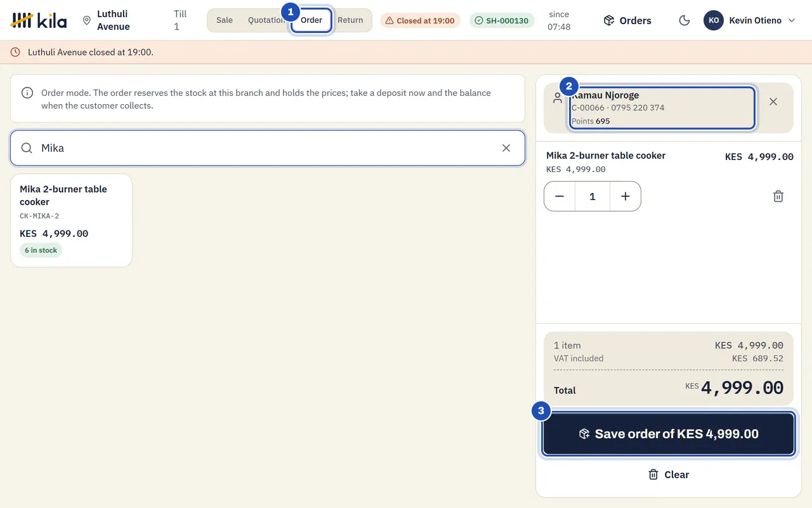Image resolution: width=812 pixels, height=508 pixels.
Task: Click the customer ID C-00066 line
Action: [x=618, y=107]
